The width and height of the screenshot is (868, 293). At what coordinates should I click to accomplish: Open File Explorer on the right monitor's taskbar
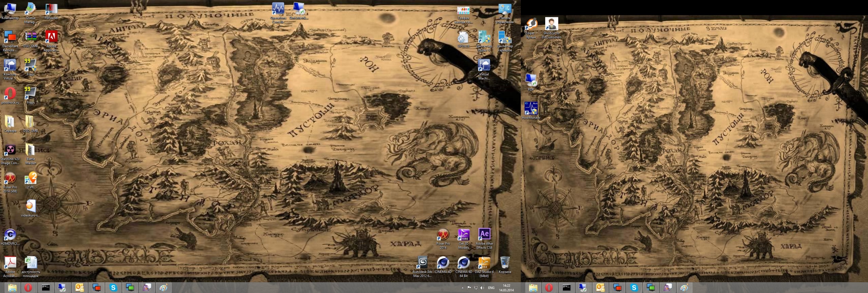(x=533, y=288)
